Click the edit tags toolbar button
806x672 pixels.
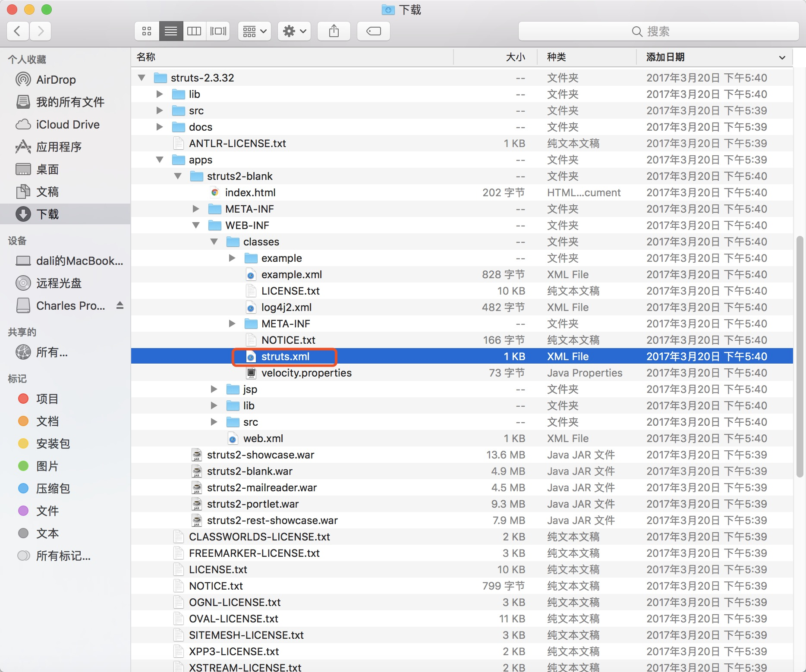click(374, 31)
